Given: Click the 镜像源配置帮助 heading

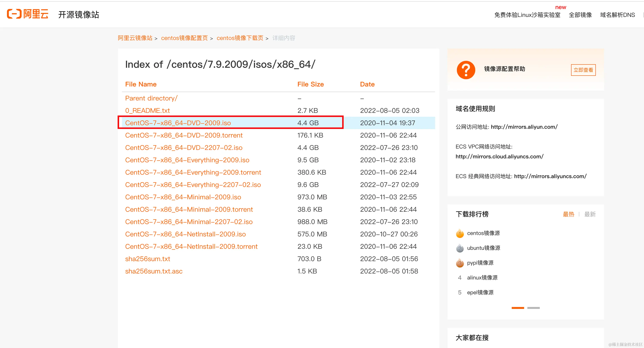Looking at the screenshot, I should 505,69.
